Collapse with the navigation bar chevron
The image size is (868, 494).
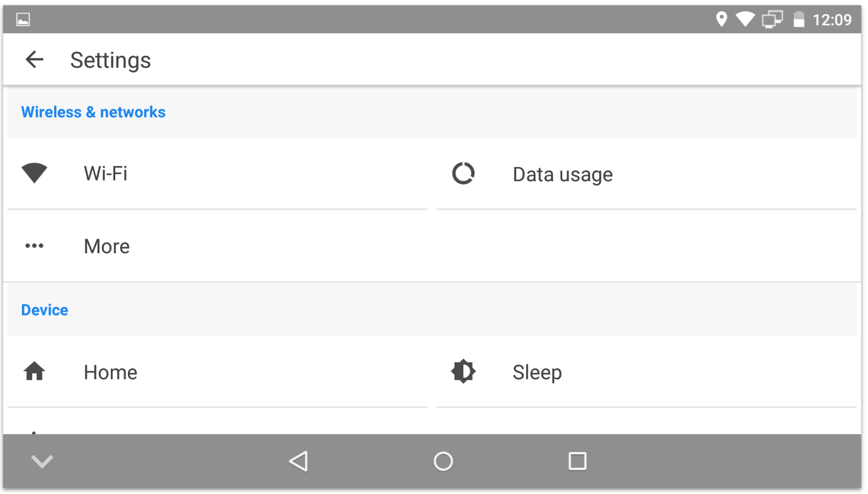(x=42, y=461)
